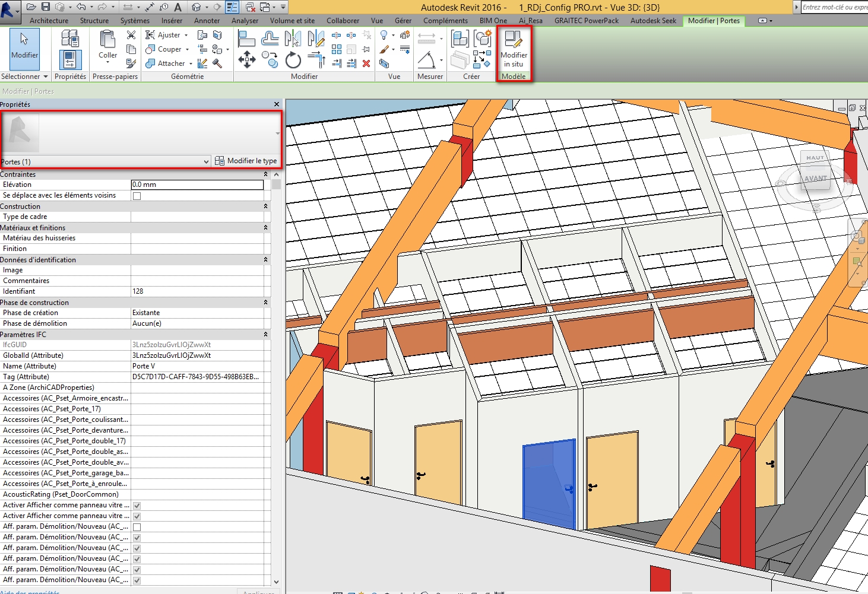Click the AVANT face of the ViewCube
This screenshot has height=594, width=868.
point(815,179)
